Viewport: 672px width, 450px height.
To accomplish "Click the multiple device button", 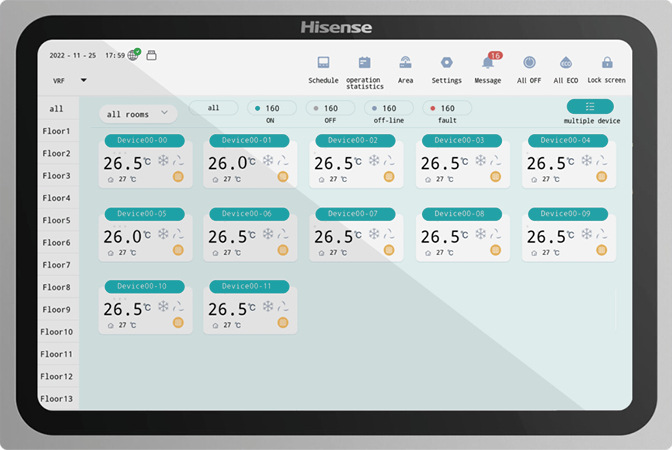I will [590, 107].
